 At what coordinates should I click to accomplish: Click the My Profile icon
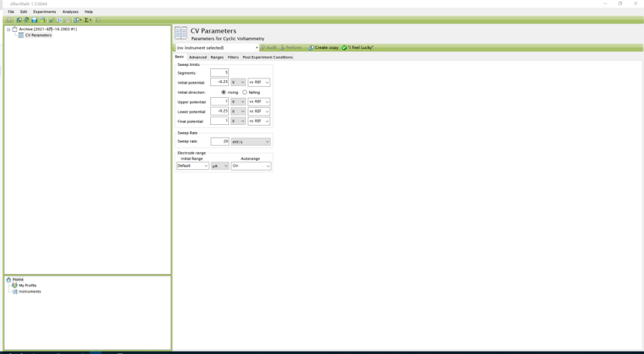15,286
